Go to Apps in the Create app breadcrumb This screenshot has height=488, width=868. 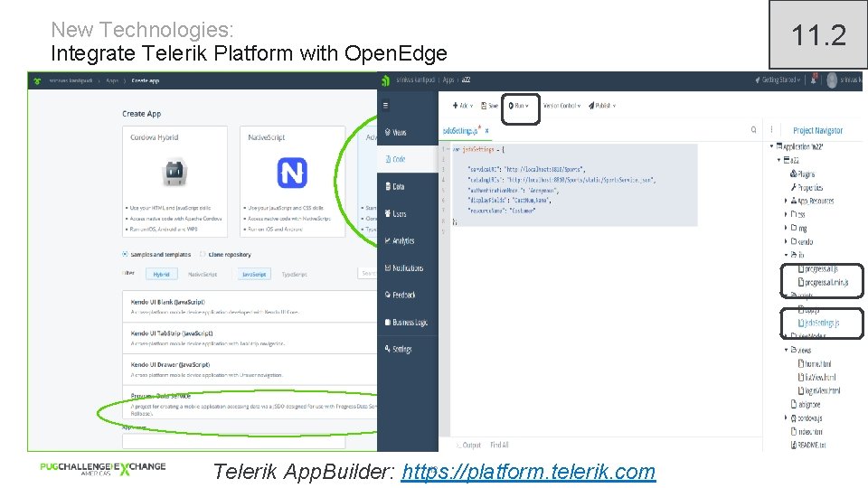coord(112,80)
